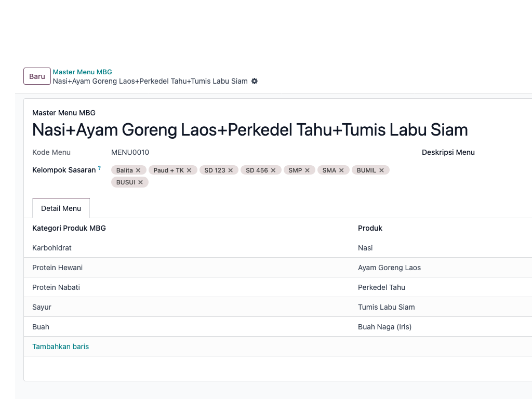Remove the SD 456 tag

click(x=273, y=170)
